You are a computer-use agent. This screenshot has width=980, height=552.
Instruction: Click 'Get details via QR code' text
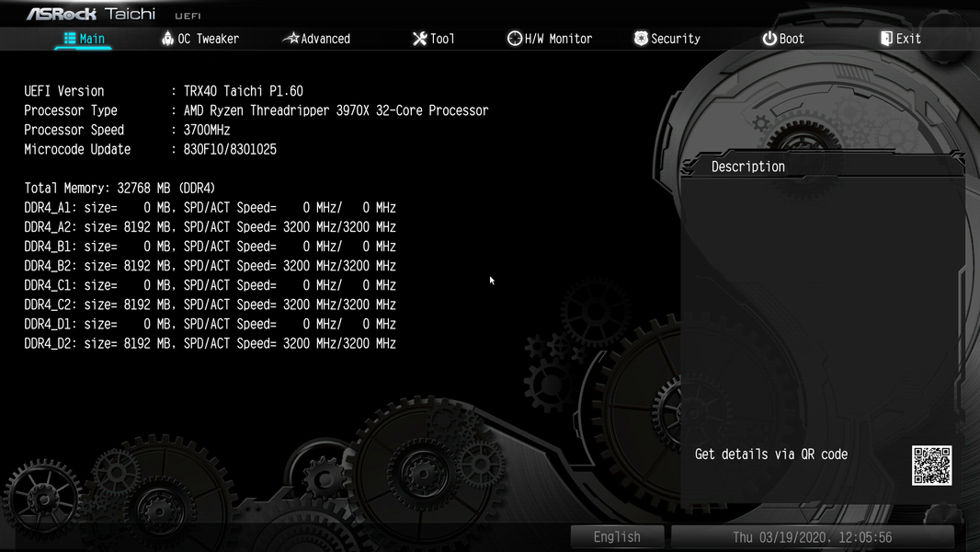point(771,454)
